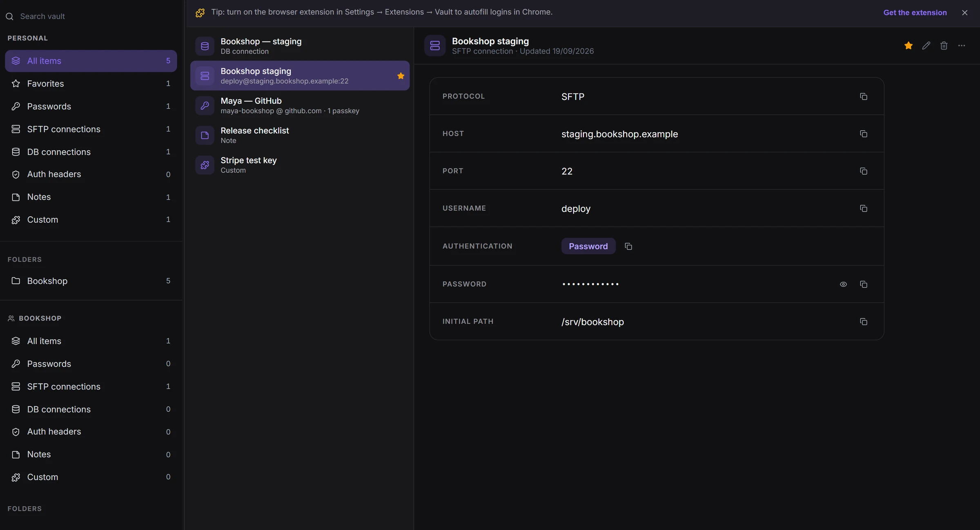This screenshot has width=980, height=530.
Task: Select Release checklist note item
Action: tap(300, 135)
